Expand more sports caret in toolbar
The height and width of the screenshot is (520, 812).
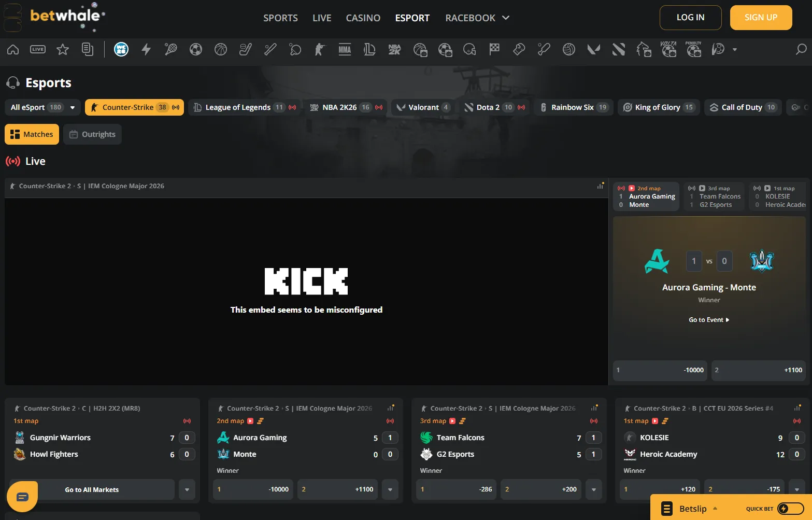point(734,50)
